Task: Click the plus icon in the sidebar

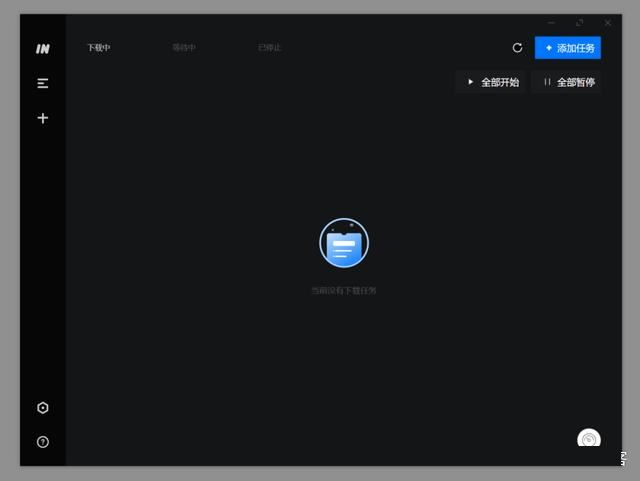Action: tap(43, 118)
